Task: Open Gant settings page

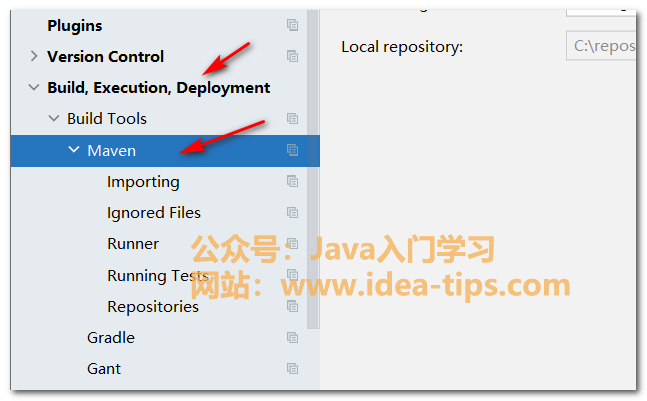Action: pos(104,369)
